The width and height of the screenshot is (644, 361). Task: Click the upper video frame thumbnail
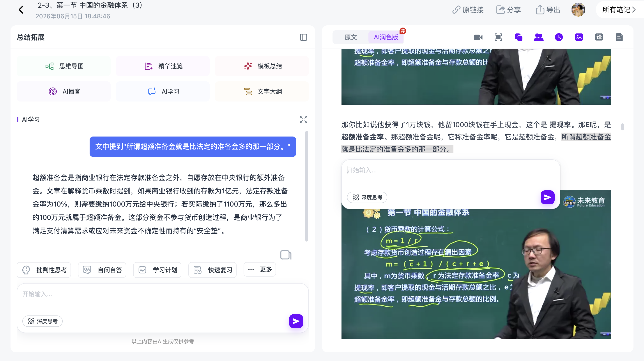click(476, 77)
